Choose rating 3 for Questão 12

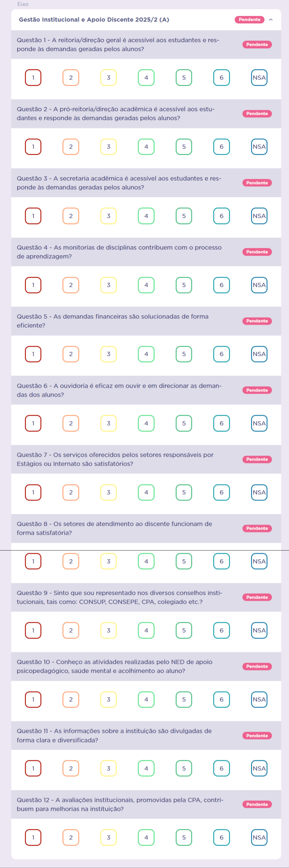click(108, 838)
